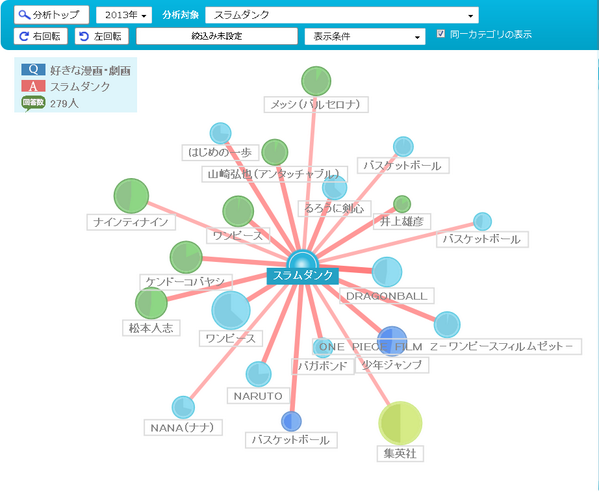Expand the 表示条件 dropdown
599x492 pixels.
(365, 37)
